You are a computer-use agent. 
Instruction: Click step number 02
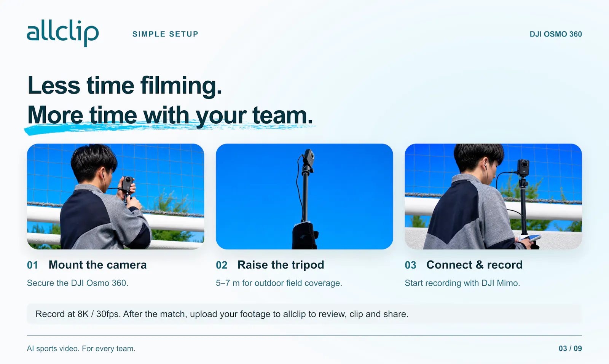click(x=222, y=265)
